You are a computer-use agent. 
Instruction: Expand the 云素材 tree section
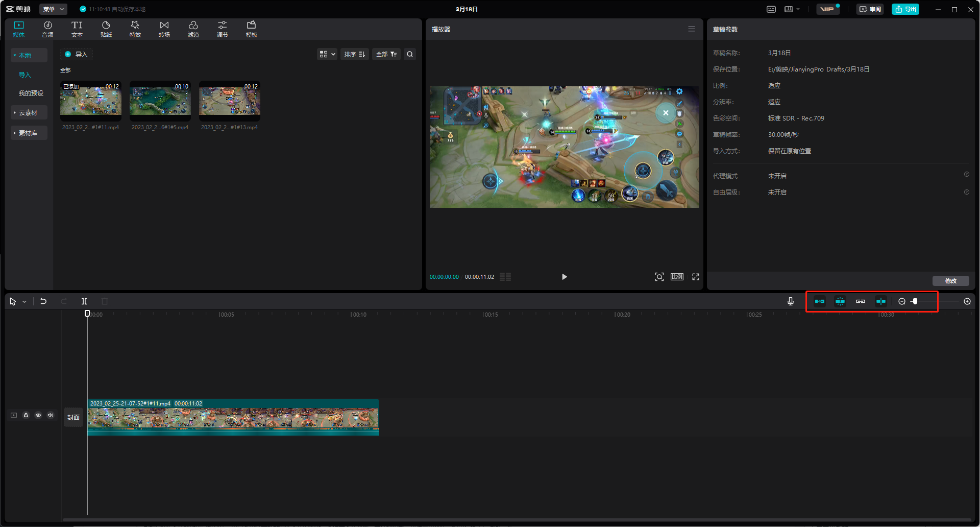29,112
